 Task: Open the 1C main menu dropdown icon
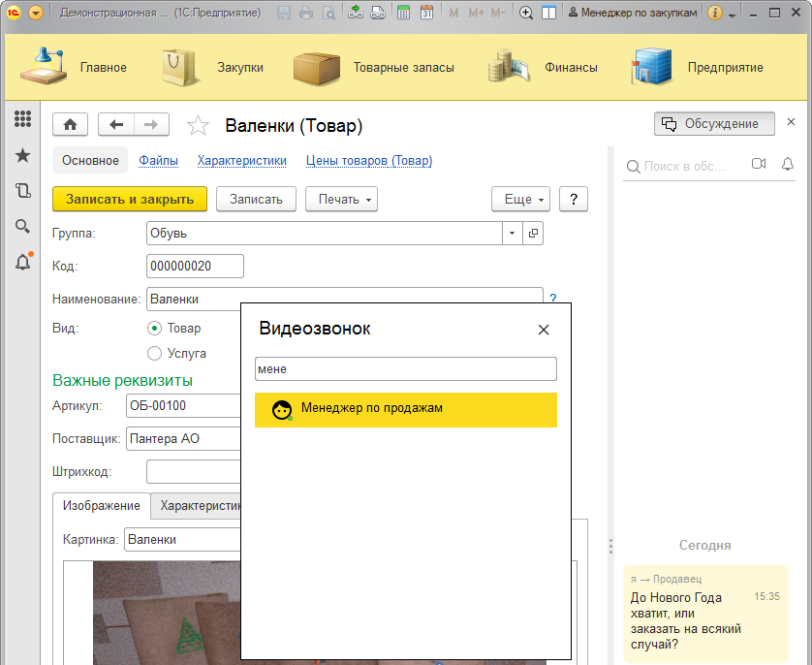click(36, 13)
